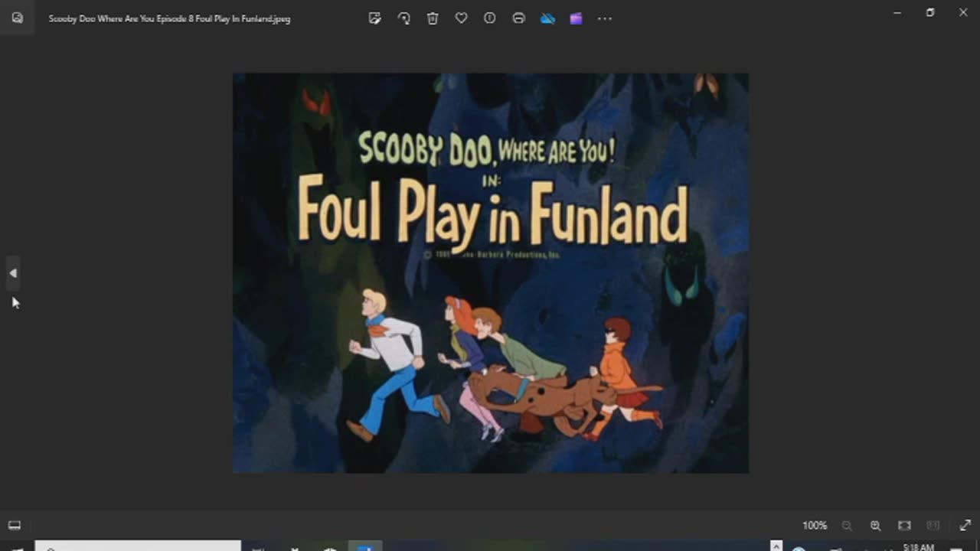980x551 pixels.
Task: Edit the current image
Action: click(x=375, y=18)
